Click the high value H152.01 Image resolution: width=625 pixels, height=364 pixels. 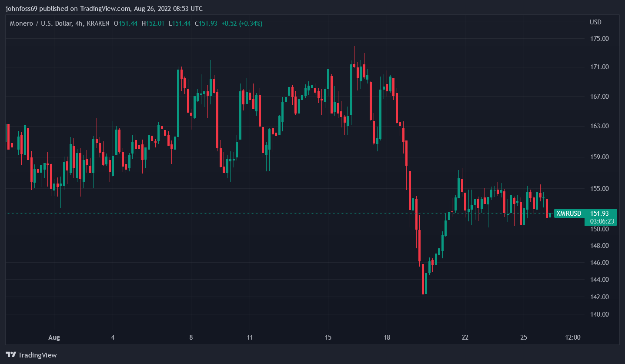[153, 23]
